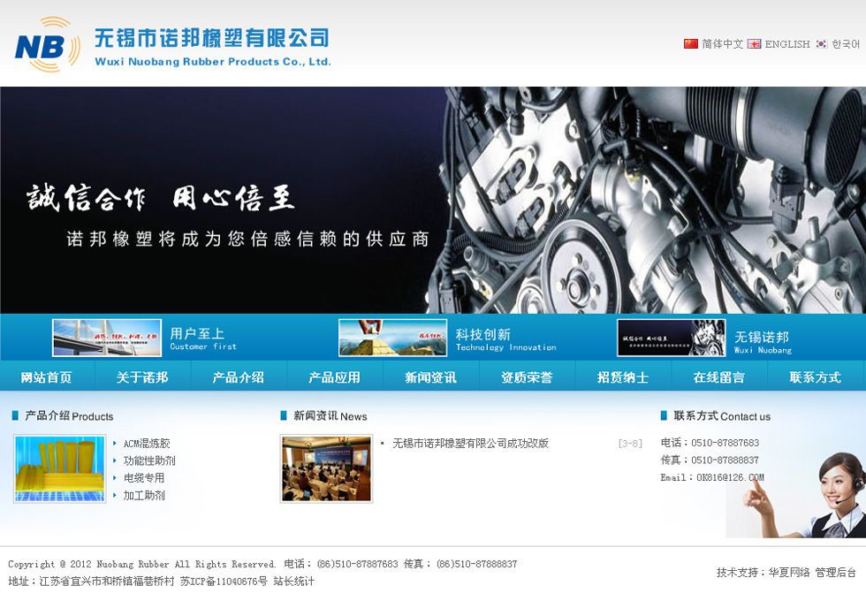Open the 用户至上 bridge thumbnail
The image size is (866, 616).
(107, 338)
